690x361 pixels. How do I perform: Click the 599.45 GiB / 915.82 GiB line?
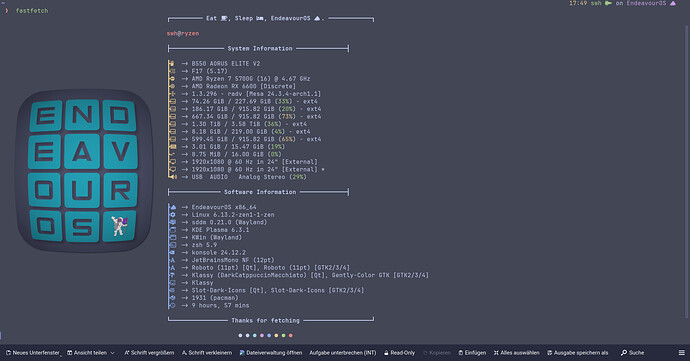tap(256, 139)
